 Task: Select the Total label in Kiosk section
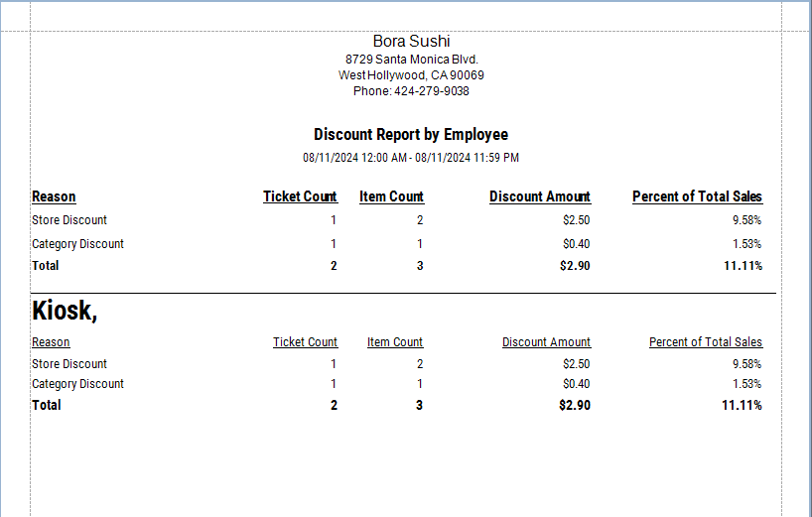click(x=47, y=405)
